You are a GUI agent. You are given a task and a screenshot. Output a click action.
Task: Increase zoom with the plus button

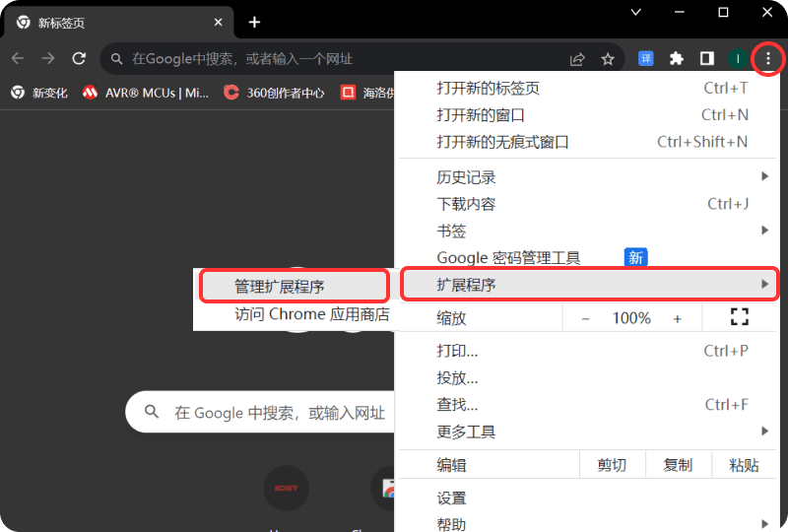678,318
